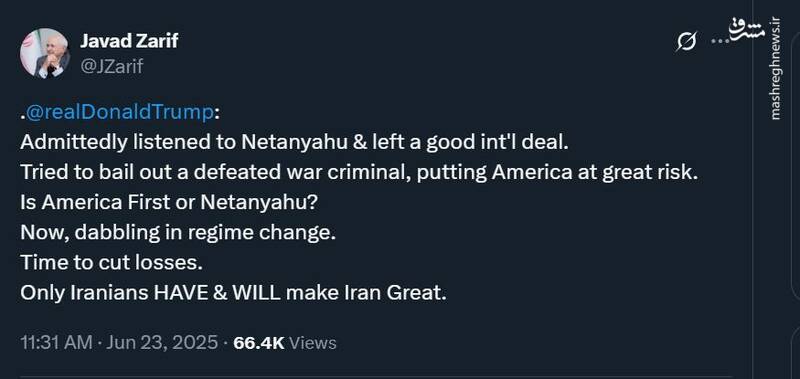
Task: Open Javad Zarif's profile avatar
Action: [44, 53]
